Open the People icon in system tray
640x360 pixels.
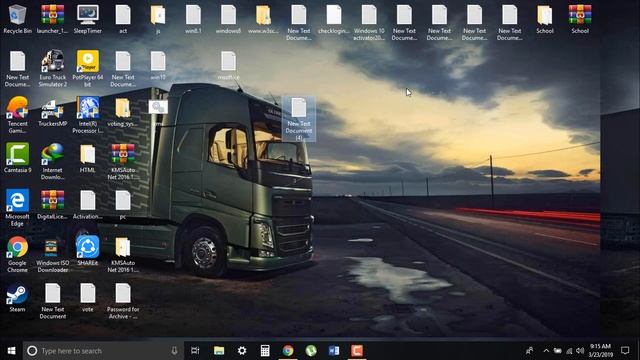click(x=529, y=351)
